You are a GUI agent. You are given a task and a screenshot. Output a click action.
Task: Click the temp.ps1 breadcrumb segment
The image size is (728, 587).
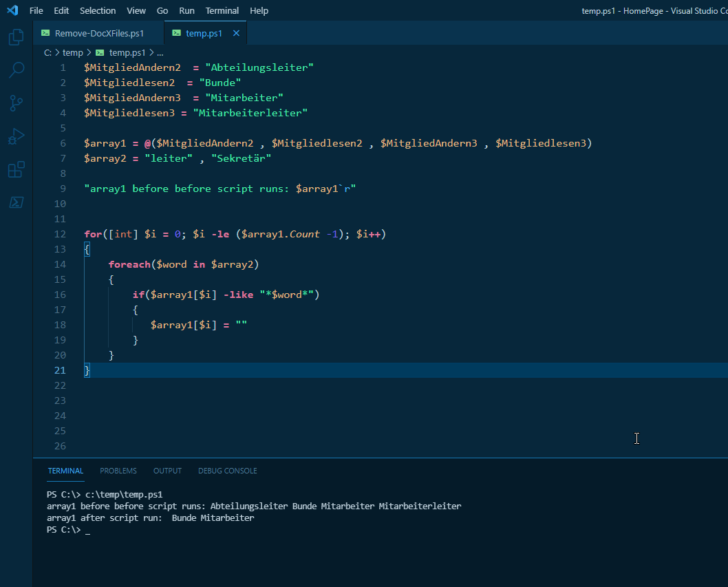click(127, 52)
